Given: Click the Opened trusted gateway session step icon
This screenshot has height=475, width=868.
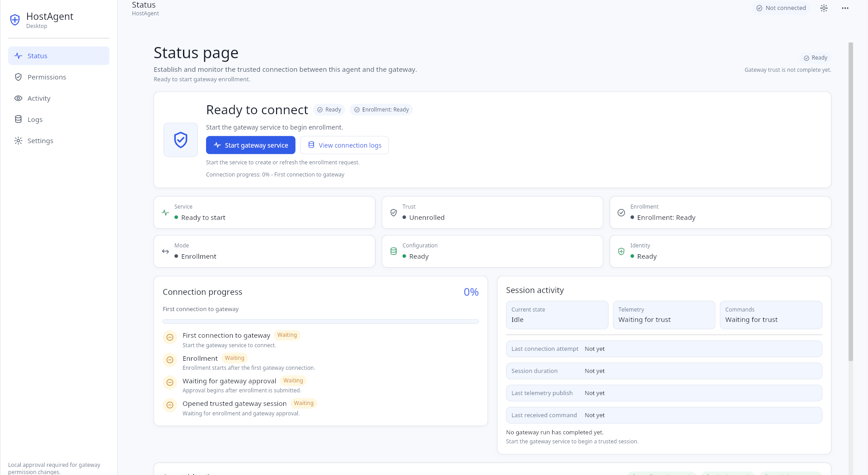Looking at the screenshot, I should 170,405.
